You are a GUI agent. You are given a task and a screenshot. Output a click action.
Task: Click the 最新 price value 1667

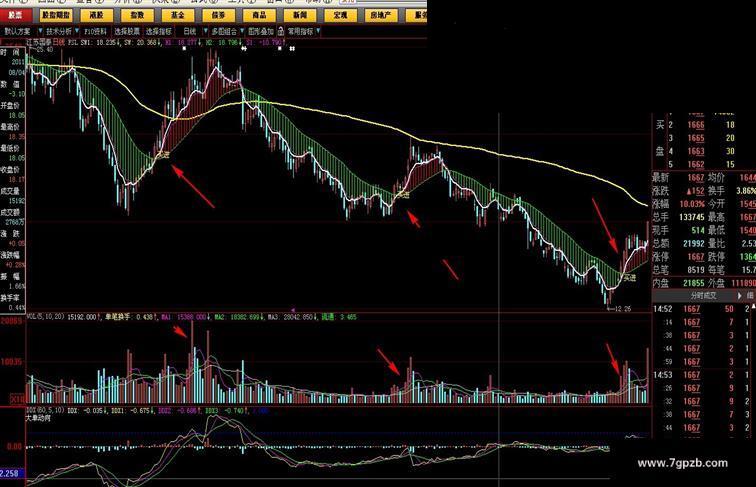click(x=696, y=178)
